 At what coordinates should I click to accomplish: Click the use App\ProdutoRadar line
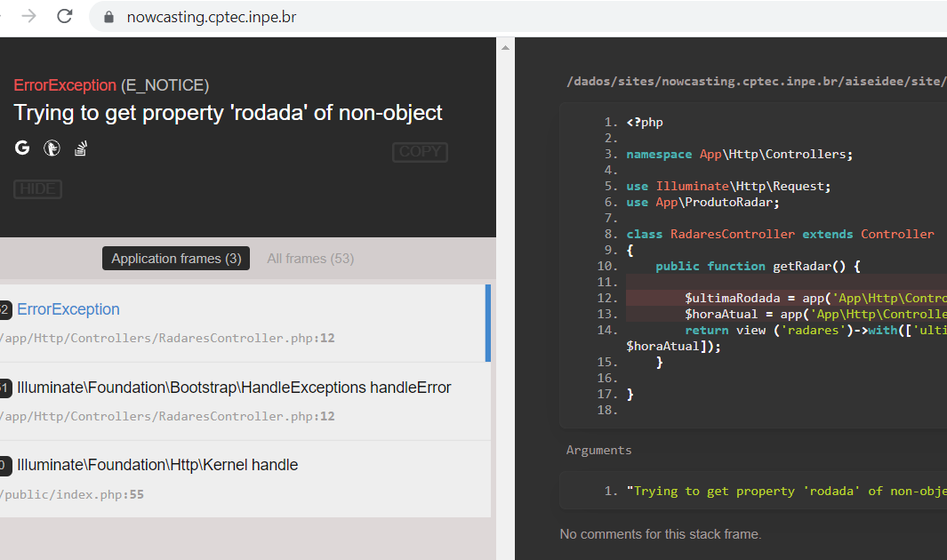(703, 202)
